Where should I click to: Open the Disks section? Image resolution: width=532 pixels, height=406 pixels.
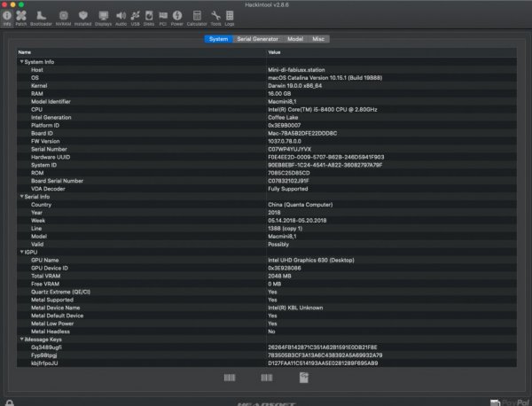coord(149,19)
